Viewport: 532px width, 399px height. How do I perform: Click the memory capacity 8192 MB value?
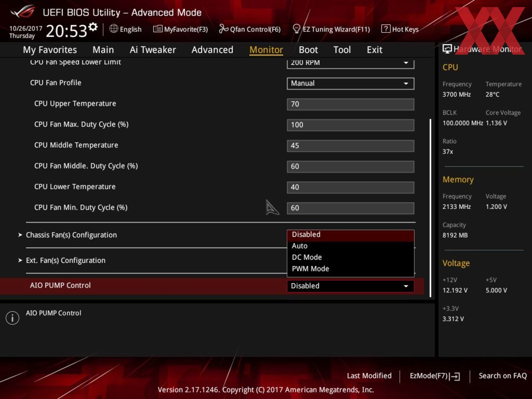[455, 235]
